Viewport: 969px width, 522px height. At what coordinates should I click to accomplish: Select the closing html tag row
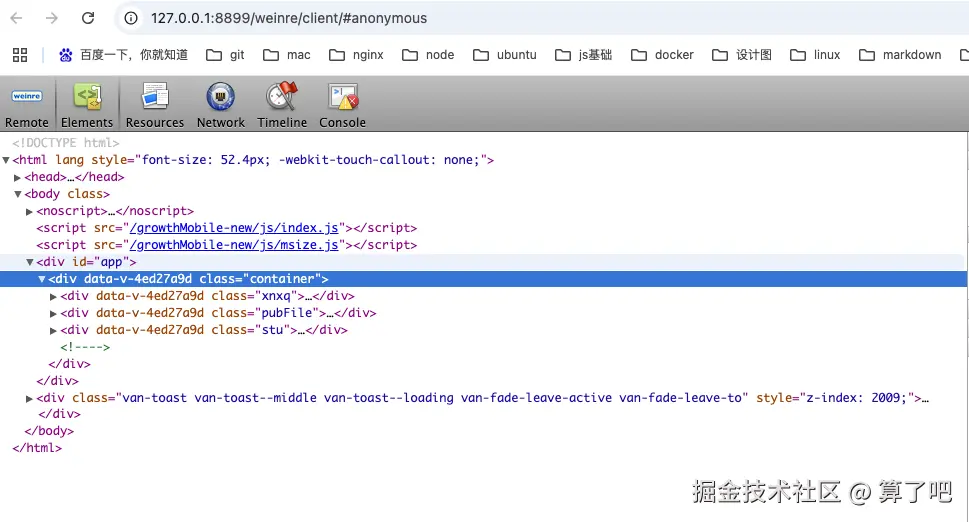37,448
